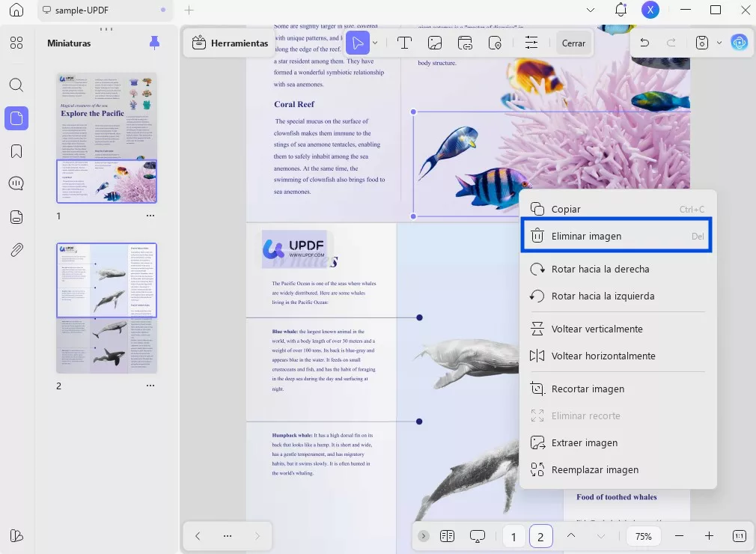Image resolution: width=756 pixels, height=554 pixels.
Task: Select the page 1 thumbnail
Action: coord(106,138)
